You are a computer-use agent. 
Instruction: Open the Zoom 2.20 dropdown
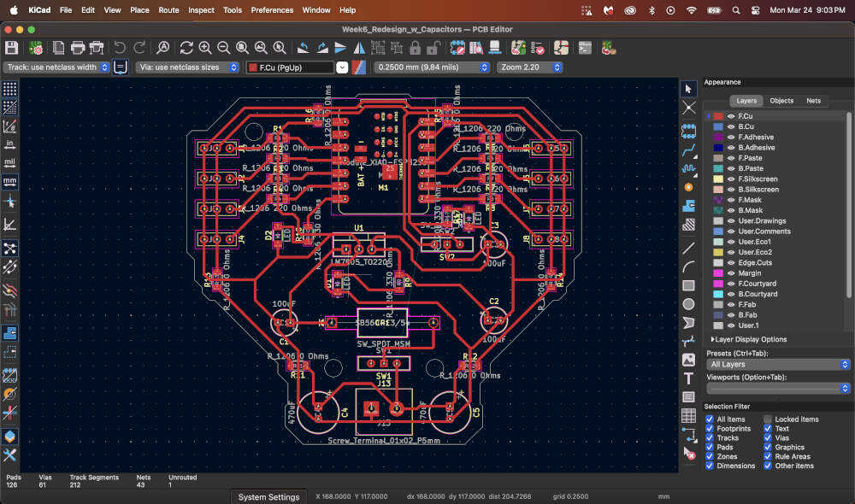click(529, 67)
